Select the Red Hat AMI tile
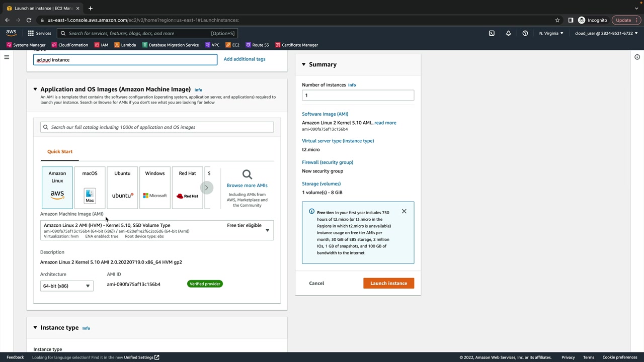 tap(187, 188)
